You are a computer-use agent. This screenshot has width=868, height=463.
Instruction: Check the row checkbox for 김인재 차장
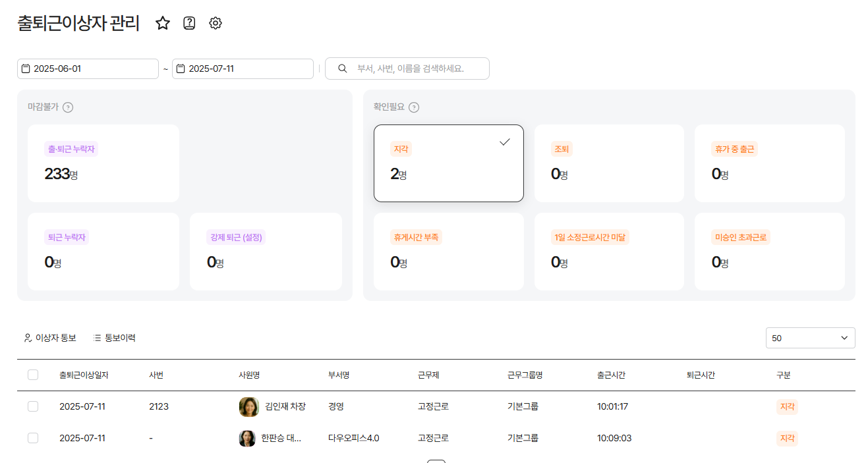(x=33, y=406)
